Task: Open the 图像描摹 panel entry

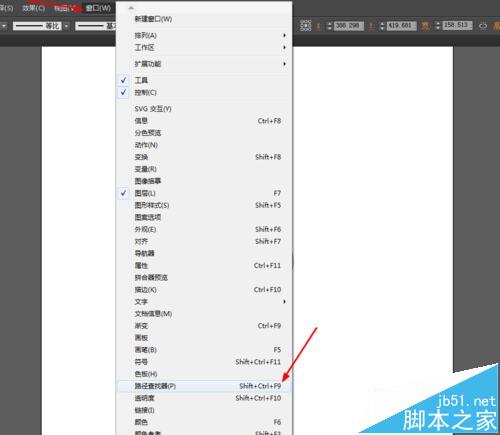Action: [204, 181]
